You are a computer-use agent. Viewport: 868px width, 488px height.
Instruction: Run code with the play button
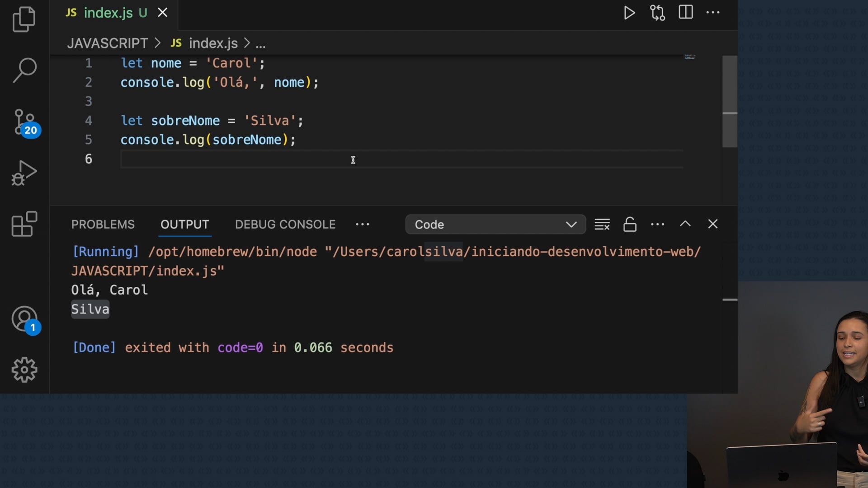[629, 13]
